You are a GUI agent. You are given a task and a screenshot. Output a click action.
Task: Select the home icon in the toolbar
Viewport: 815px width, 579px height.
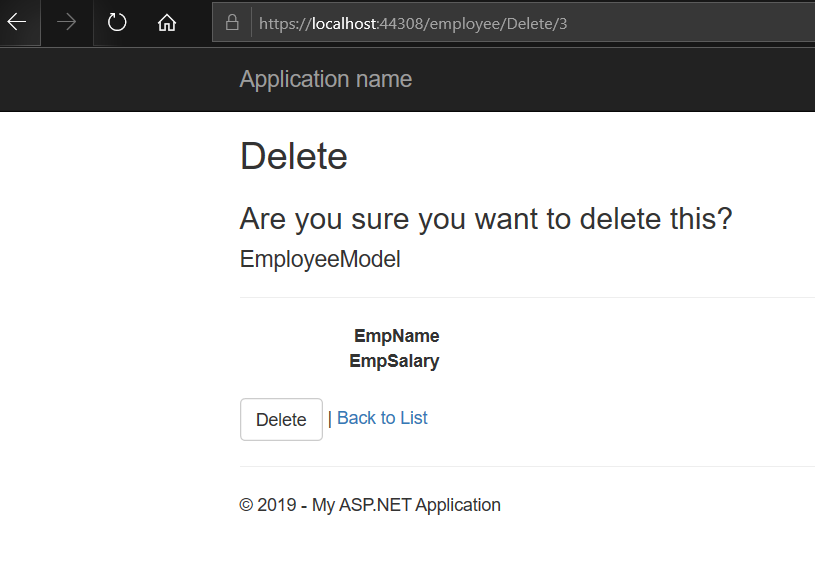pos(167,22)
